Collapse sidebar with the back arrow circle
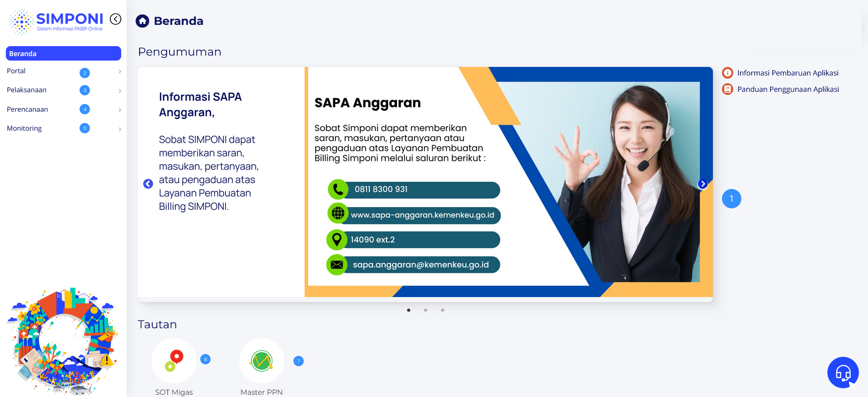The width and height of the screenshot is (868, 397). [116, 19]
